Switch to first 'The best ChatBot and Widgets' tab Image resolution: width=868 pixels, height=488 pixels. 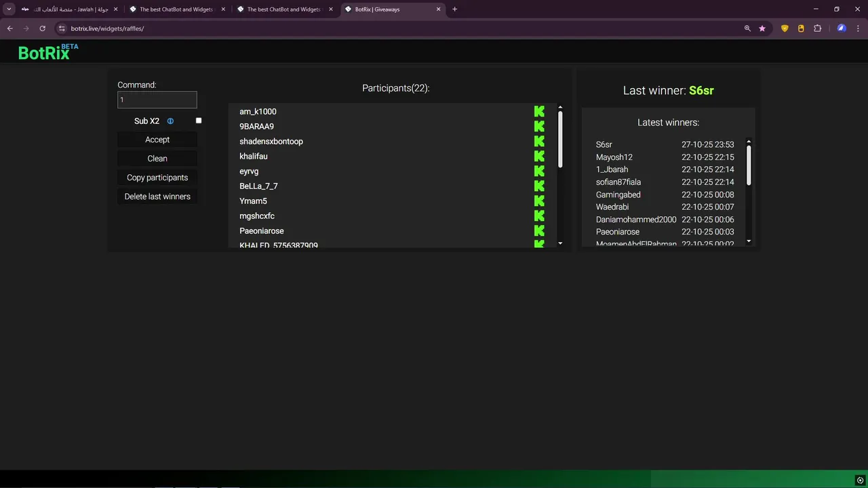click(176, 9)
